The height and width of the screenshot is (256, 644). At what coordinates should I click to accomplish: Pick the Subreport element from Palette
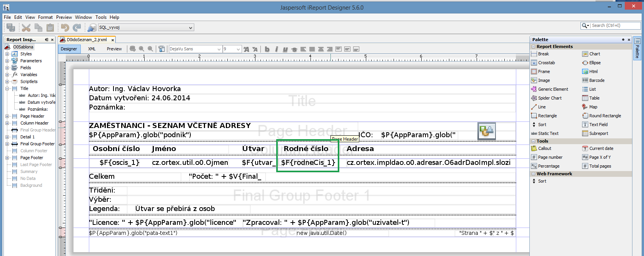click(598, 133)
